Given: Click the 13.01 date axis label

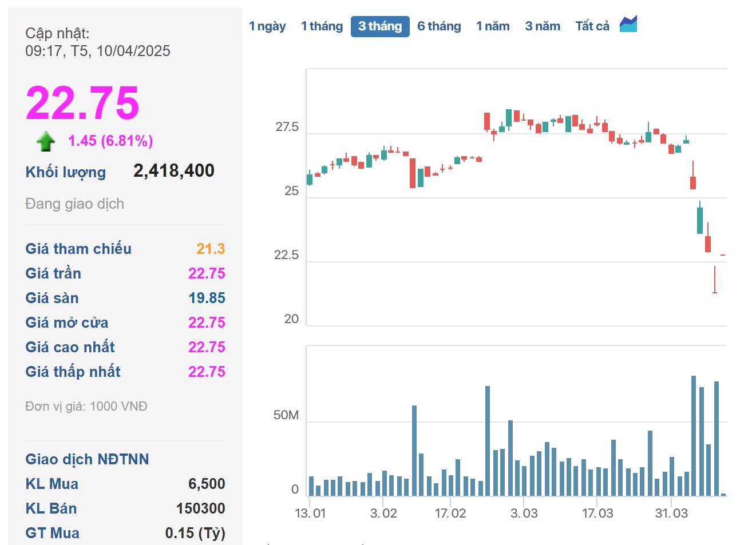Looking at the screenshot, I should [310, 513].
